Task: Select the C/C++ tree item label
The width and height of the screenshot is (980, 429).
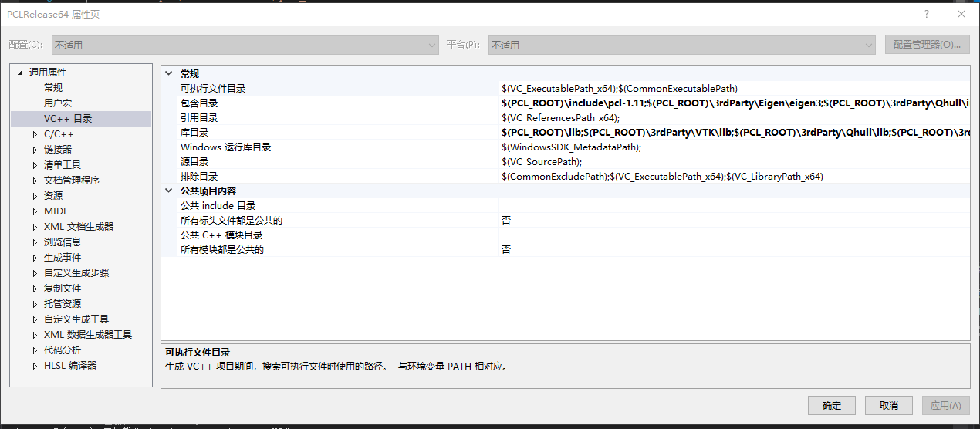Action: (59, 134)
